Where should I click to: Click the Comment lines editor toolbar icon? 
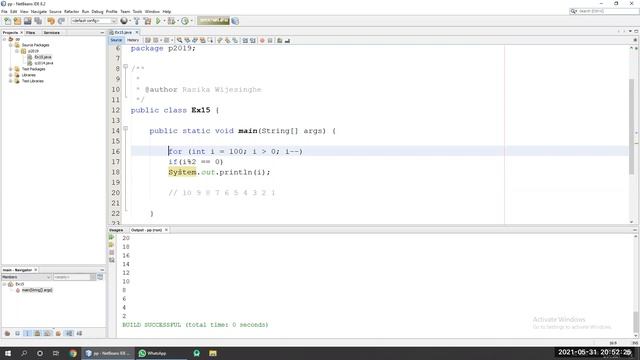point(280,40)
